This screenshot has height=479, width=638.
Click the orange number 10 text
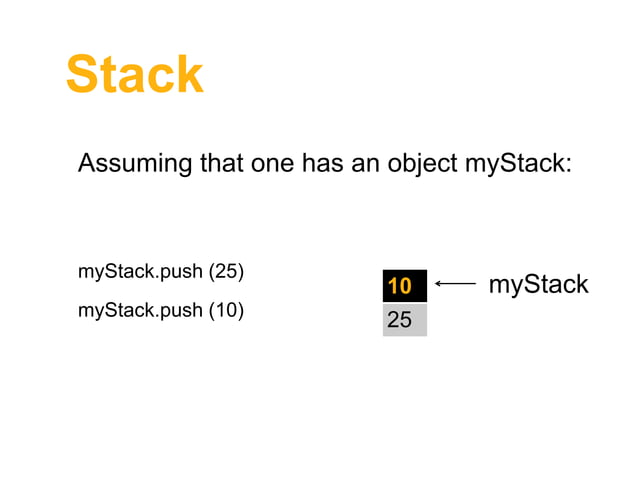point(399,287)
